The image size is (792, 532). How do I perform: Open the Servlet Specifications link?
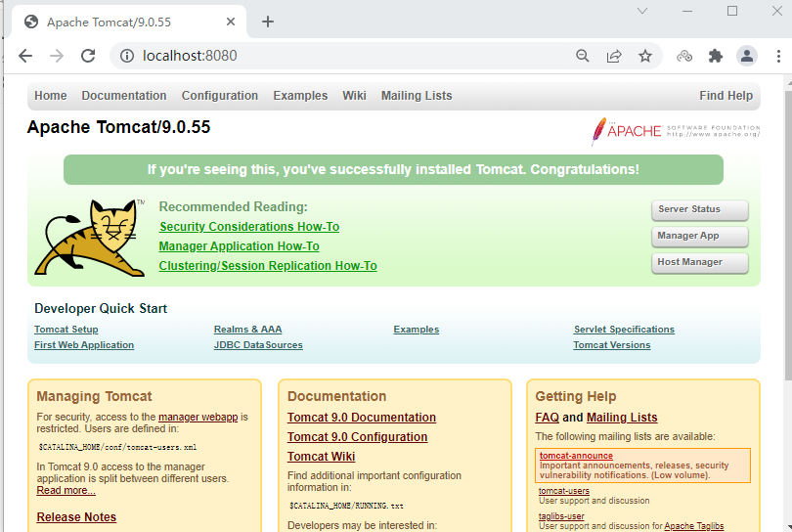coord(624,330)
